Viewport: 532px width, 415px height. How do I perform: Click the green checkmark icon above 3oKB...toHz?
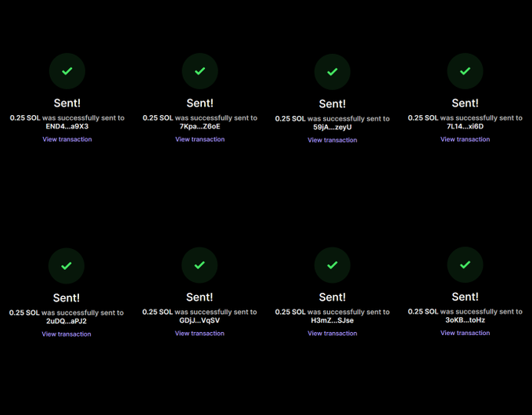click(465, 265)
